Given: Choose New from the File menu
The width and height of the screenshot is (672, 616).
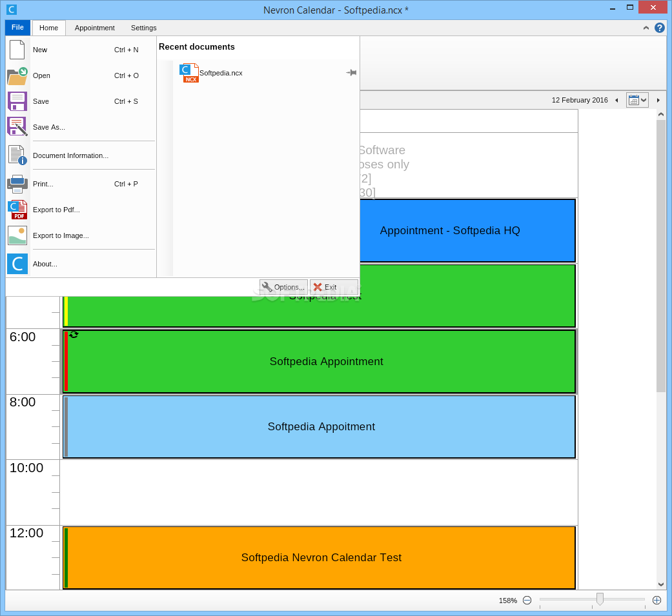Looking at the screenshot, I should [x=81, y=50].
